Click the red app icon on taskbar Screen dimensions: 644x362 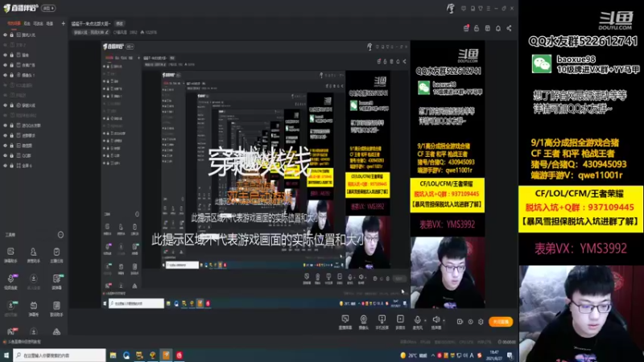pyautogui.click(x=180, y=356)
